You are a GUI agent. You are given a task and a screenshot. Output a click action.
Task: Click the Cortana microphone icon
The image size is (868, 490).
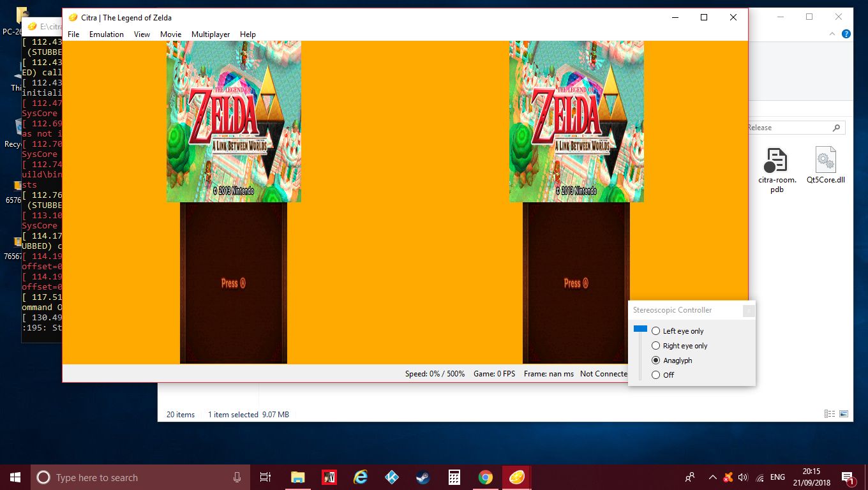pyautogui.click(x=237, y=477)
